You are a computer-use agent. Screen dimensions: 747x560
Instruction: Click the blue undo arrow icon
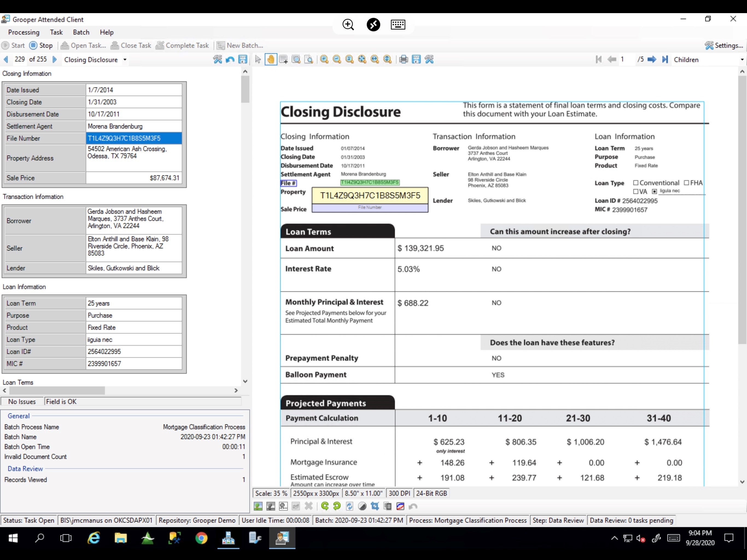tap(230, 59)
